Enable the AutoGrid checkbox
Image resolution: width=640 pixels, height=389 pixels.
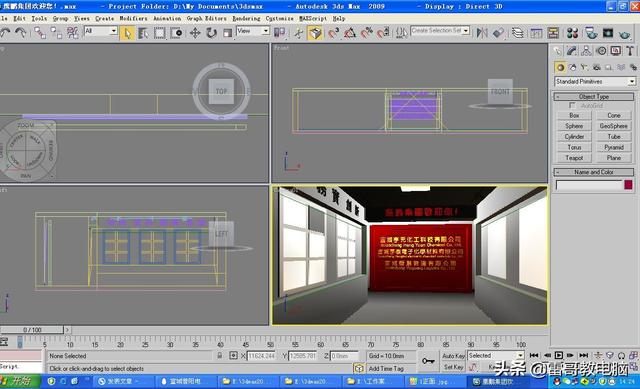[x=572, y=106]
